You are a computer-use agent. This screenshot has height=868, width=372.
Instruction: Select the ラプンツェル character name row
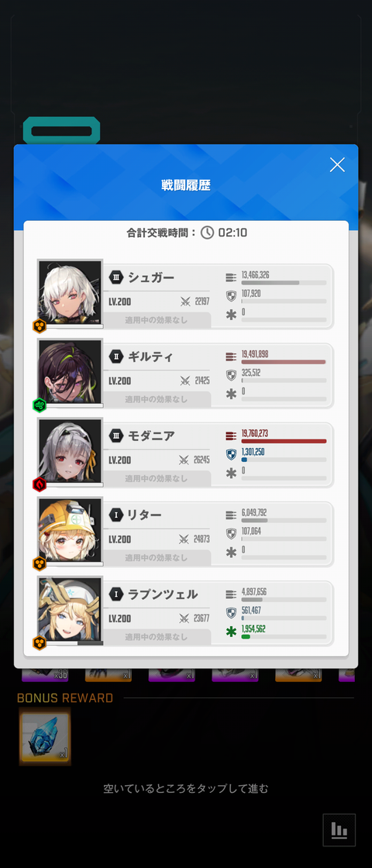157,594
